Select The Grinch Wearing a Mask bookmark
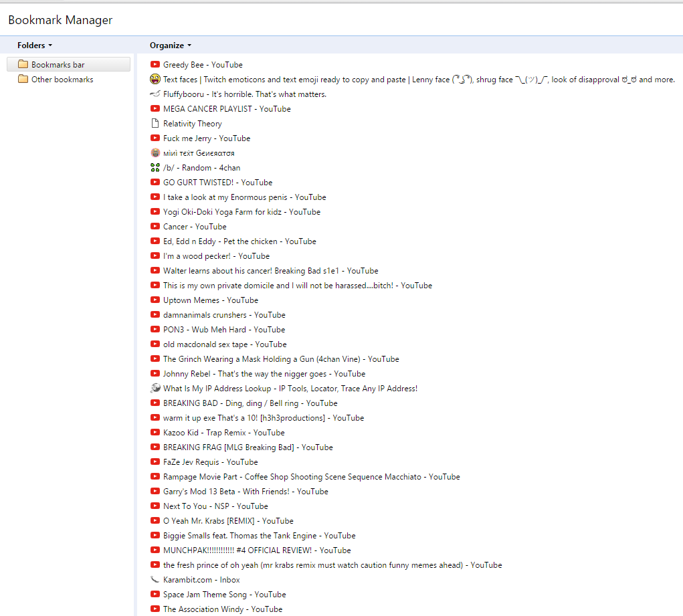683x616 pixels. click(282, 359)
